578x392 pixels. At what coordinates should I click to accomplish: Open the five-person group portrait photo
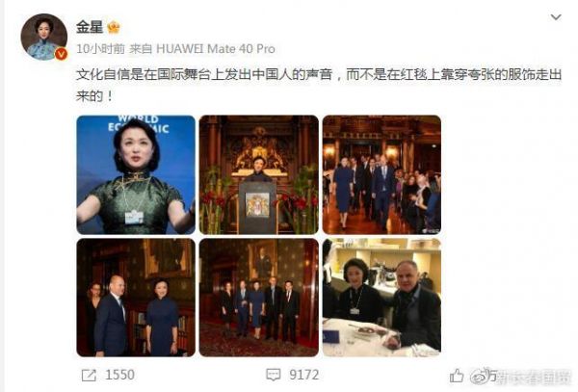(259, 298)
